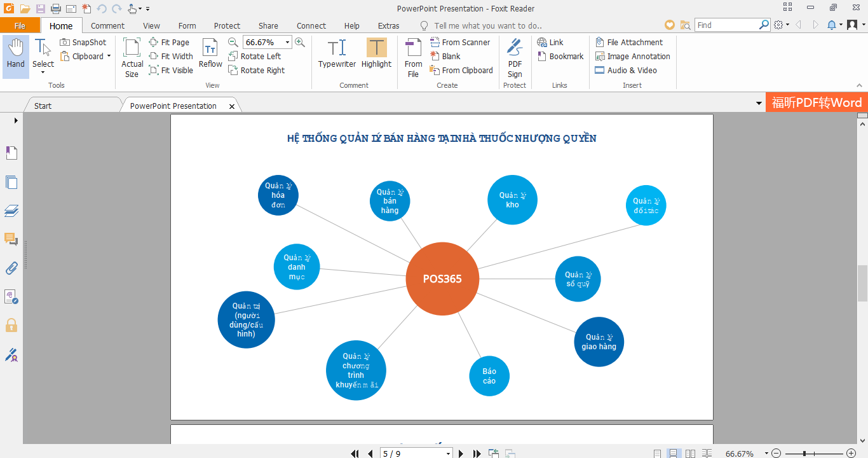Viewport: 868px width, 458px height.
Task: Jump to the last page
Action: [x=477, y=454]
